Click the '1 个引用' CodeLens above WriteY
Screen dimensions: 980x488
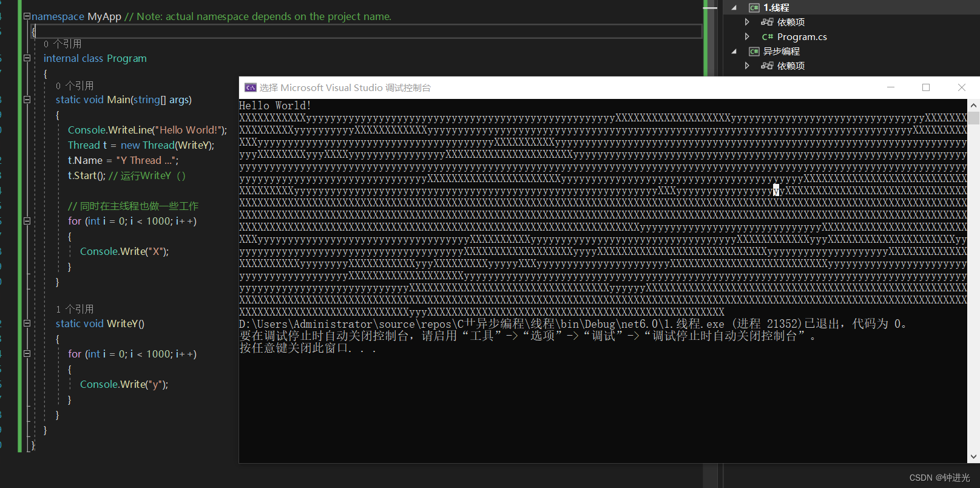coord(75,309)
